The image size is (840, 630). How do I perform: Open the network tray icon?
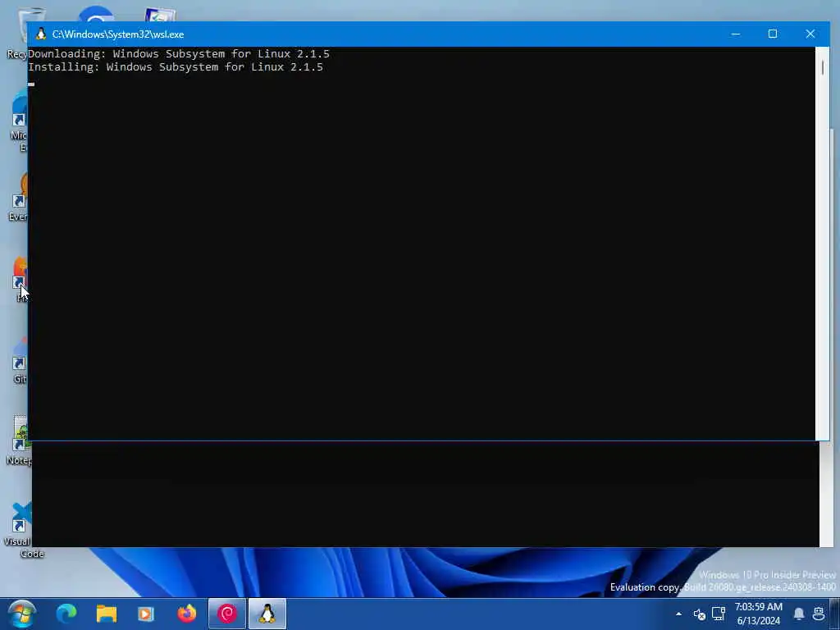pyautogui.click(x=719, y=614)
